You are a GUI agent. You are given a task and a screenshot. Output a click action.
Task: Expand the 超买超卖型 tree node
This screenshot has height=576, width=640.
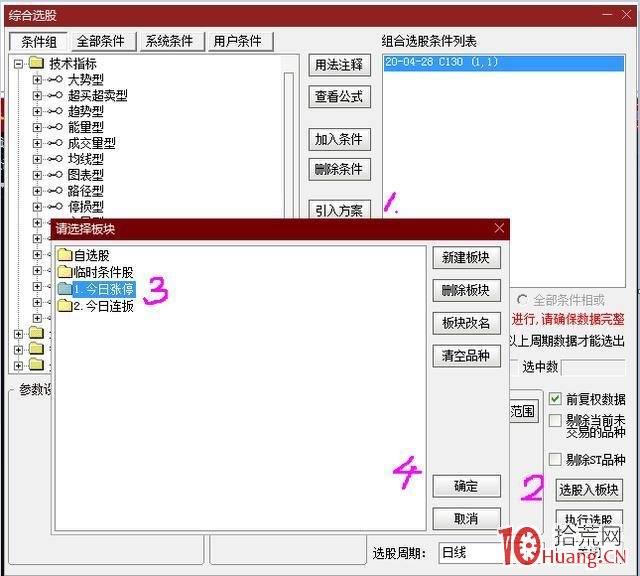37,96
